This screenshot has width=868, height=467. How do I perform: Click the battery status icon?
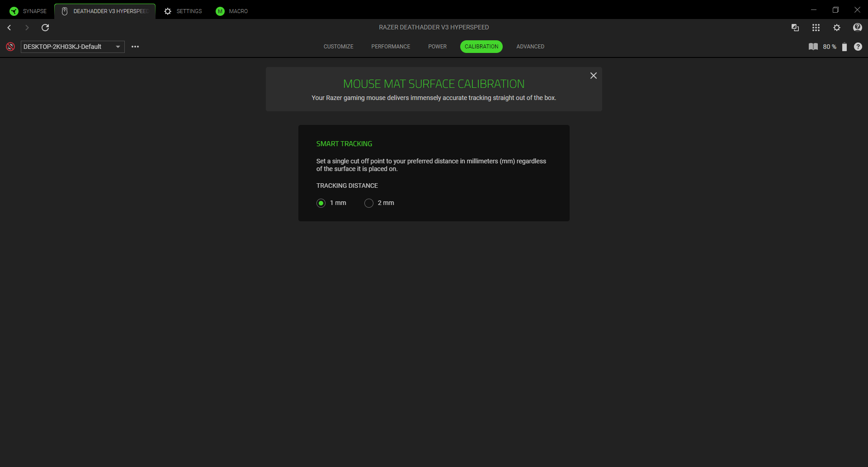pyautogui.click(x=844, y=47)
